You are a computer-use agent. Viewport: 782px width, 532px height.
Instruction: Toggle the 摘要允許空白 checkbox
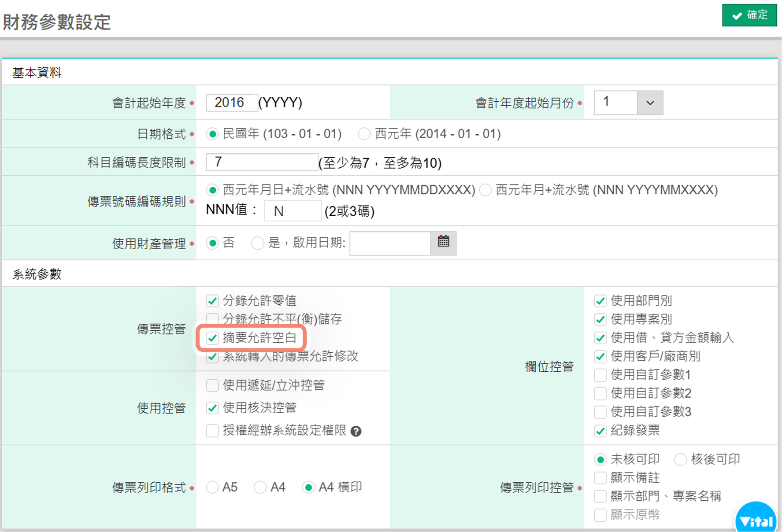(x=213, y=338)
